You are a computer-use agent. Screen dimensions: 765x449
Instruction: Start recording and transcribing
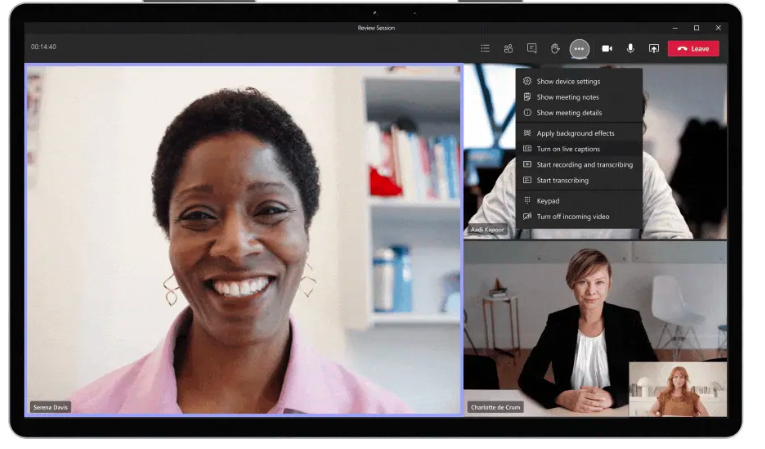pyautogui.click(x=584, y=164)
